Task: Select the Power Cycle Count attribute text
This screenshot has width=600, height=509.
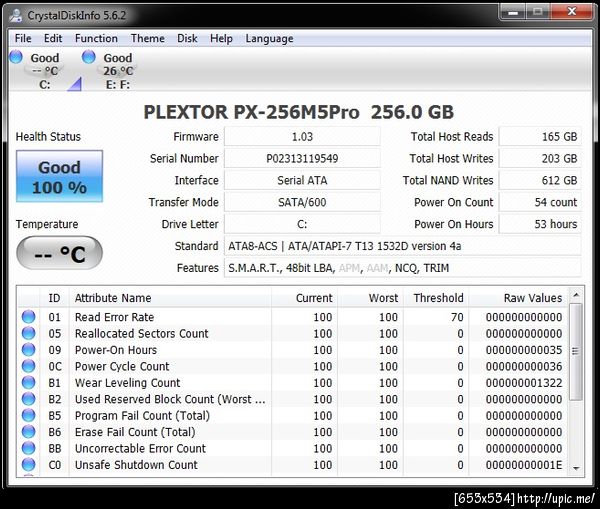Action: click(122, 366)
